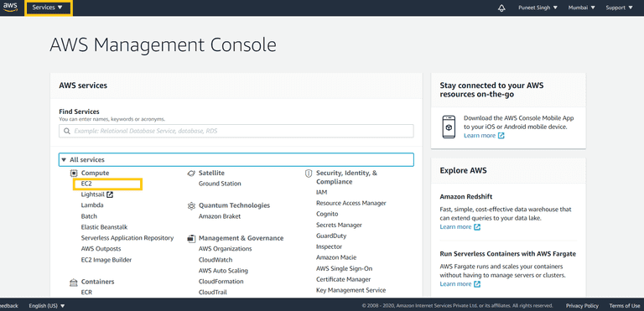Open Key Management Service
The image size is (644, 311).
pos(351,290)
